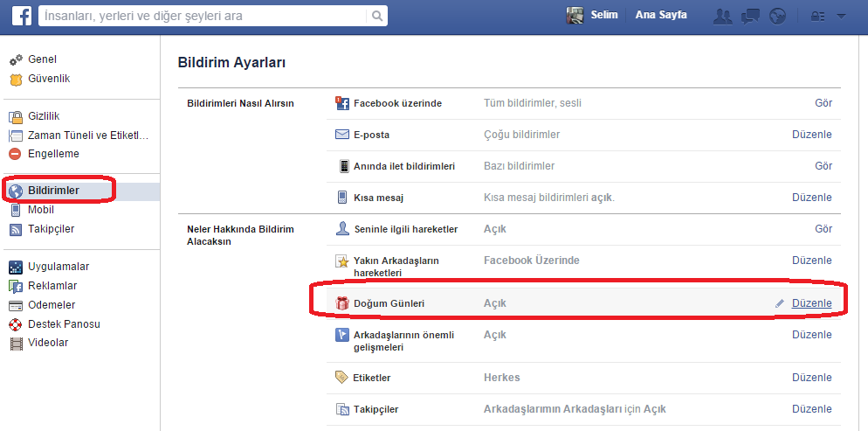Click the Engelleme red stop icon
This screenshot has height=431, width=868.
click(16, 154)
